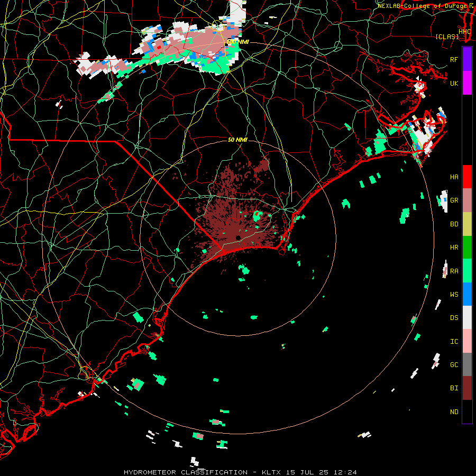Pick the WS blue legend swatch
Viewport: 476px width, 476px height.
[x=467, y=294]
